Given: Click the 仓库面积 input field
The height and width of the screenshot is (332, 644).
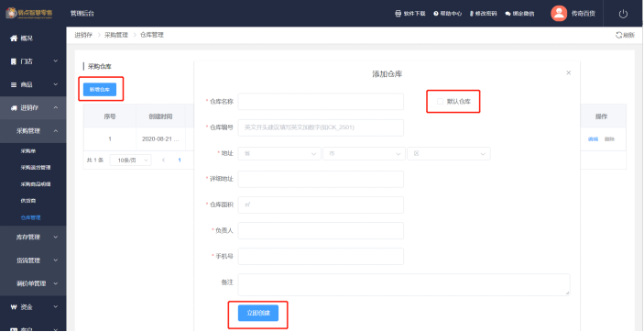Looking at the screenshot, I should (321, 205).
